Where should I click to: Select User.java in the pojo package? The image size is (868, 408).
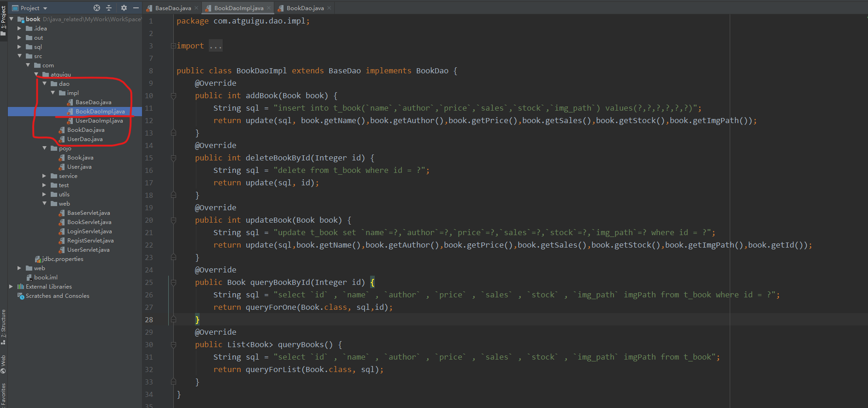[79, 166]
